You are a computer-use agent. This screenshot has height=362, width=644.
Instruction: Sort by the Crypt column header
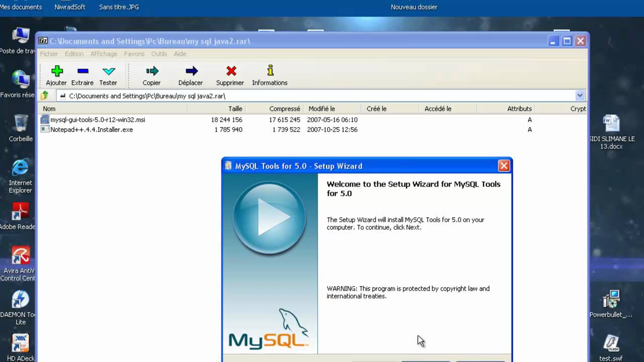click(561, 109)
